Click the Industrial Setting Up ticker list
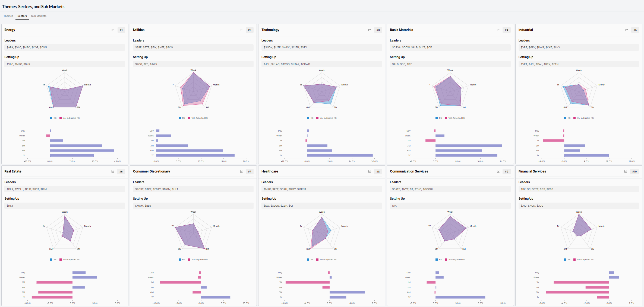 pos(579,64)
